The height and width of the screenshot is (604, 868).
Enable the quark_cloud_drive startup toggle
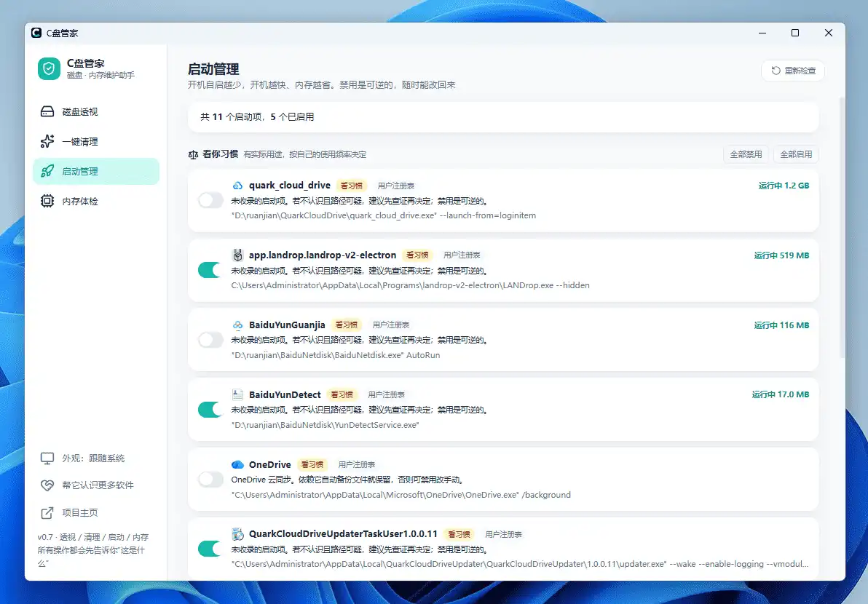[x=210, y=200]
